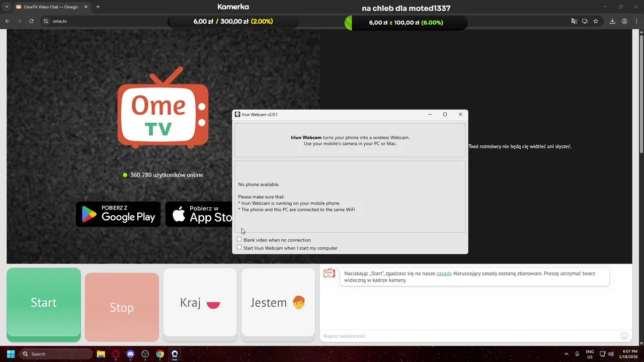Screen dimensions: 644x362
Task: Open the Chrome three-dot menu
Action: 636,21
